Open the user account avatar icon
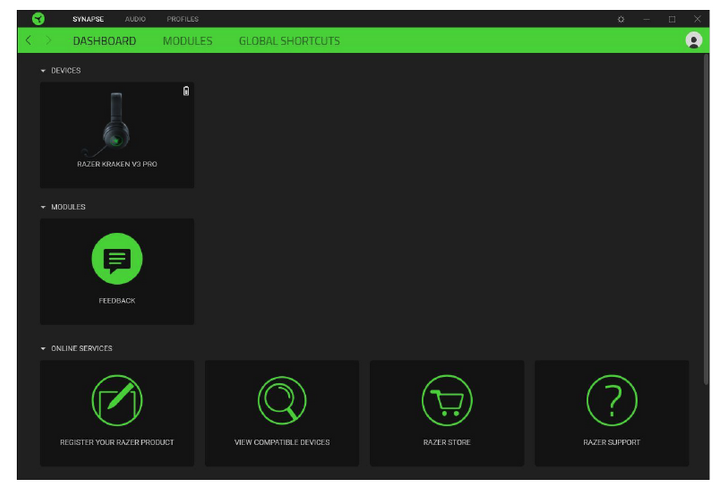721x491 pixels. (693, 40)
